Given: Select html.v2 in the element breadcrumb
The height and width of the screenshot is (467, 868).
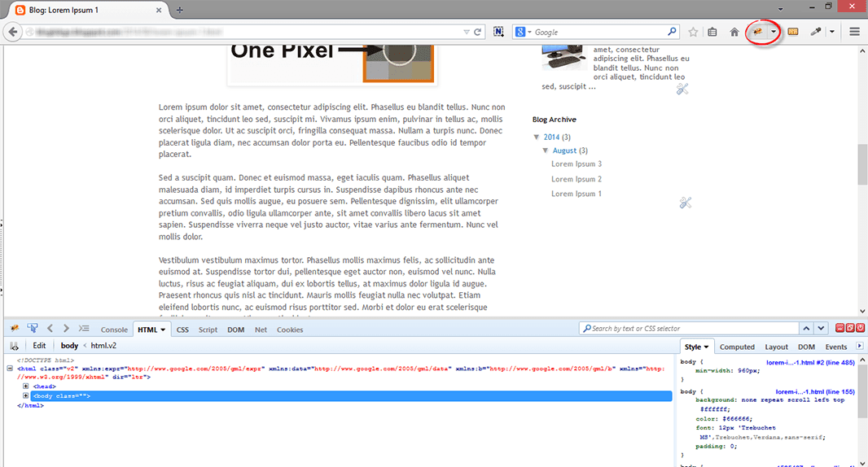Looking at the screenshot, I should point(103,346).
